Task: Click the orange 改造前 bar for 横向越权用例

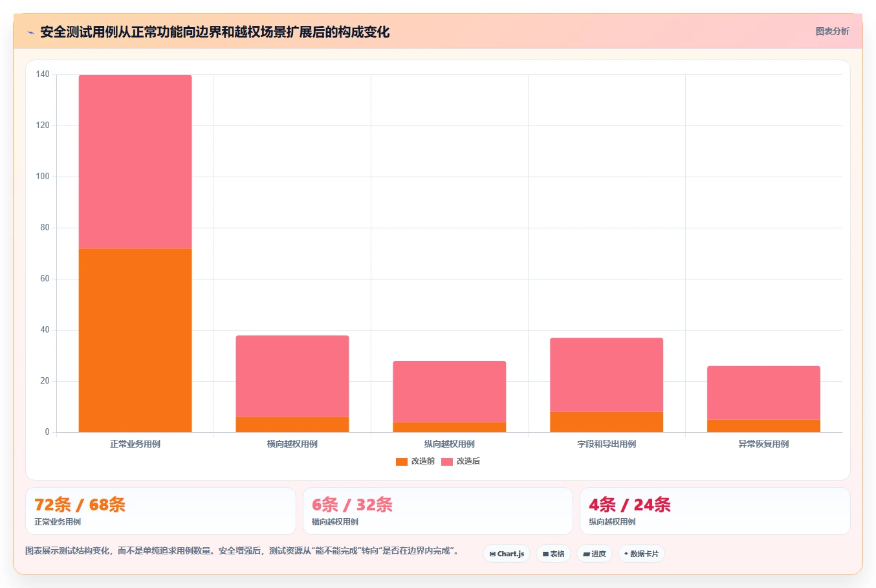Action: tap(292, 424)
